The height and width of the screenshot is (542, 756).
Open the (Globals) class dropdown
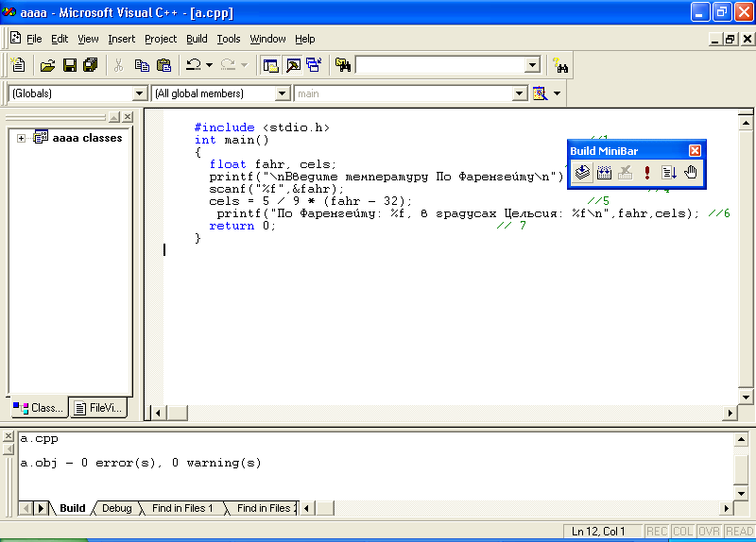click(x=139, y=93)
